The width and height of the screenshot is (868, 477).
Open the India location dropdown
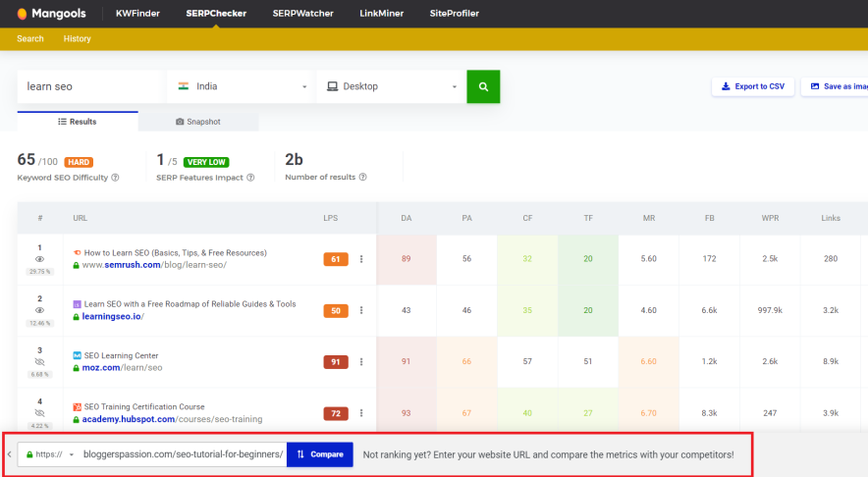tap(242, 86)
